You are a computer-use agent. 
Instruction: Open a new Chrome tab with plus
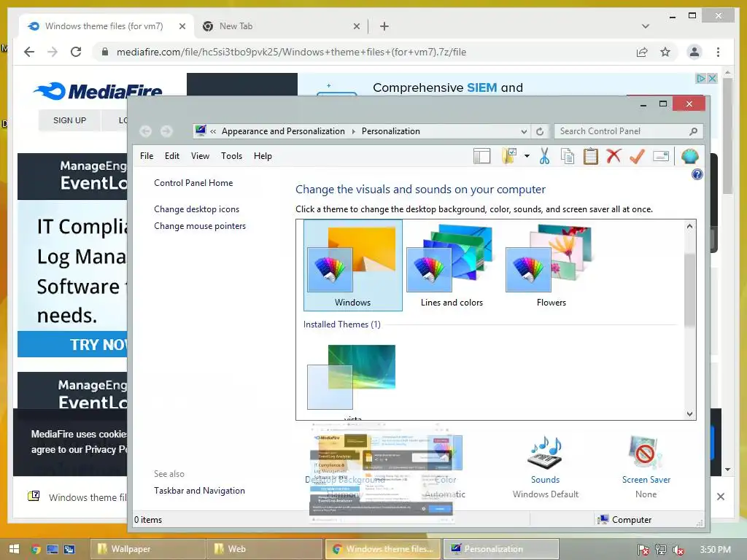click(x=384, y=26)
